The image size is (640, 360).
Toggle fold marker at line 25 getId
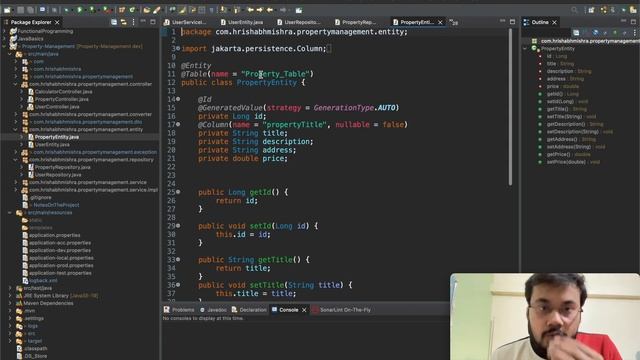click(178, 192)
